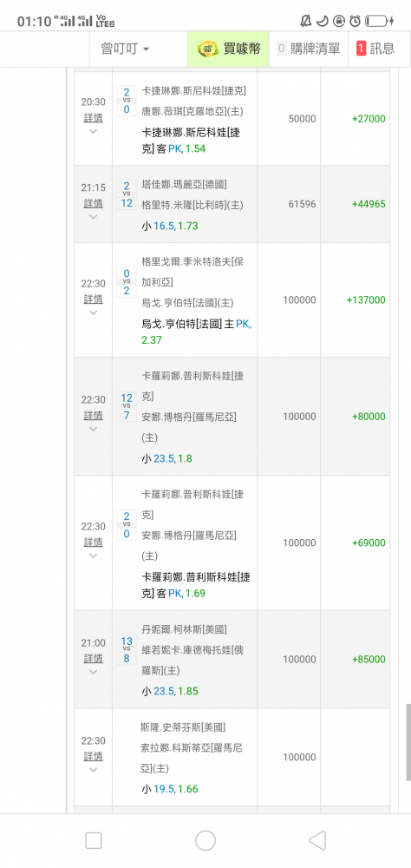Image resolution: width=411 pixels, height=868 pixels.
Task: Open the 購牌清單 tab
Action: click(309, 49)
